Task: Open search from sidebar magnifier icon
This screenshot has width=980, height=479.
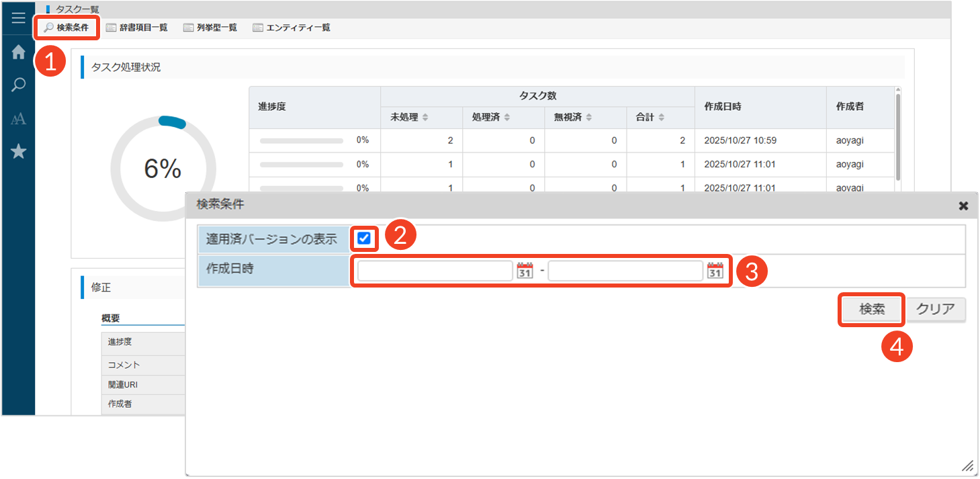Action: [x=18, y=85]
